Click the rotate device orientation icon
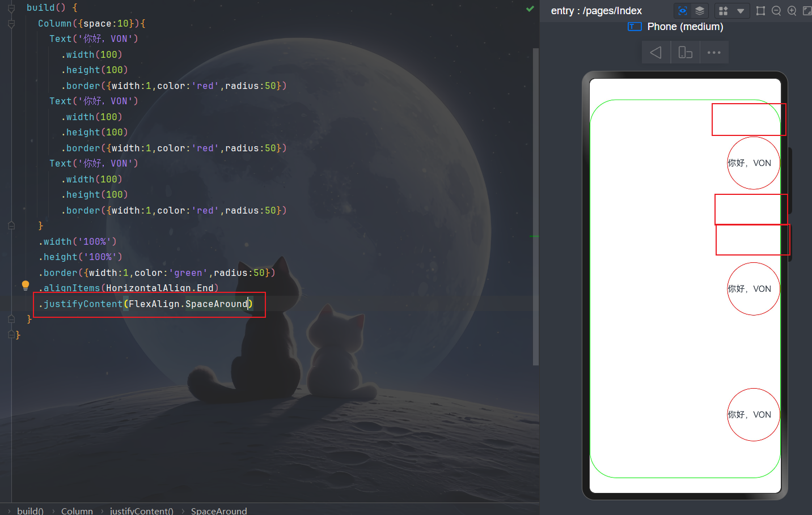The image size is (812, 515). pos(685,53)
